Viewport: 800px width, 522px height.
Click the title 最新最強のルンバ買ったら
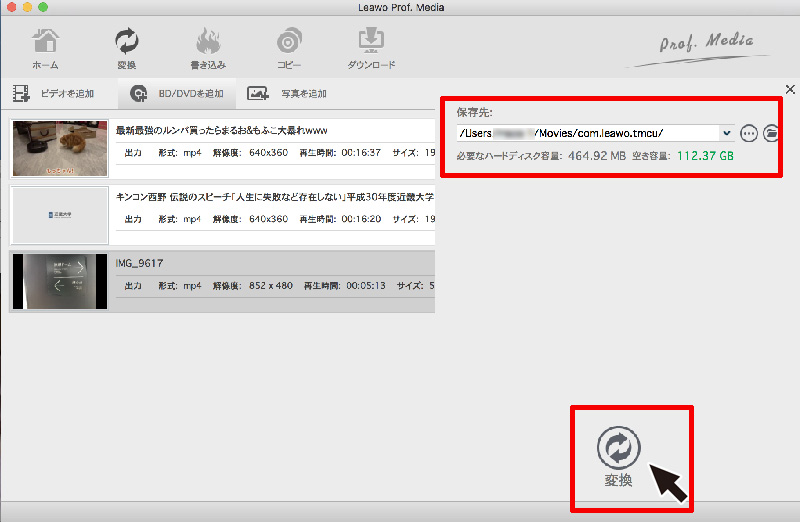(221, 131)
